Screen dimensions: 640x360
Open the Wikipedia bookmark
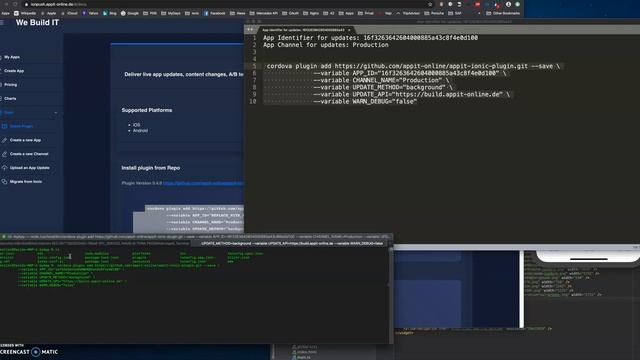(25, 13)
